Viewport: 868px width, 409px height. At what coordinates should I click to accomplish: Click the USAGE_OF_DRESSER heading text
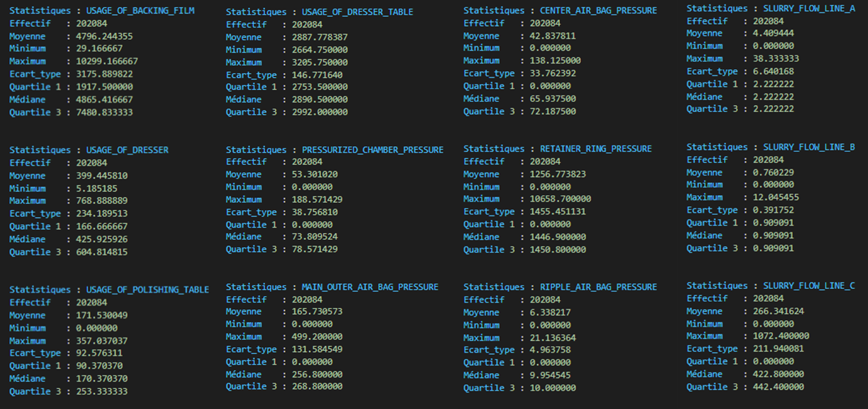click(127, 150)
